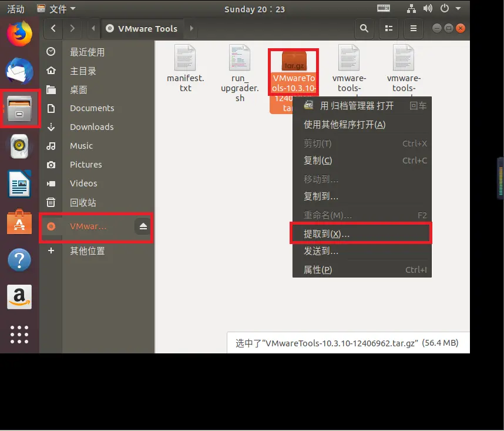Open the Help icon in dock
The height and width of the screenshot is (431, 504).
click(19, 259)
